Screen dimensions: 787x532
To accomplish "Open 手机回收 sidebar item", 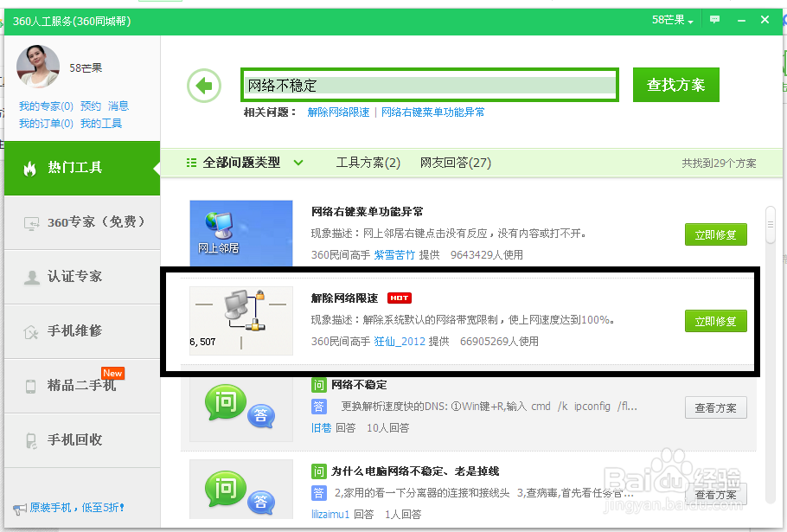I will [x=82, y=440].
